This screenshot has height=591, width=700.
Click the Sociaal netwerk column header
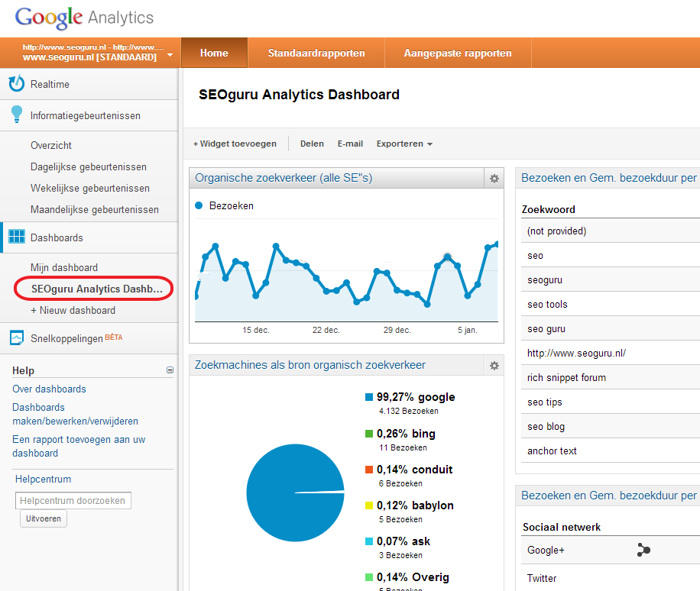tap(562, 527)
